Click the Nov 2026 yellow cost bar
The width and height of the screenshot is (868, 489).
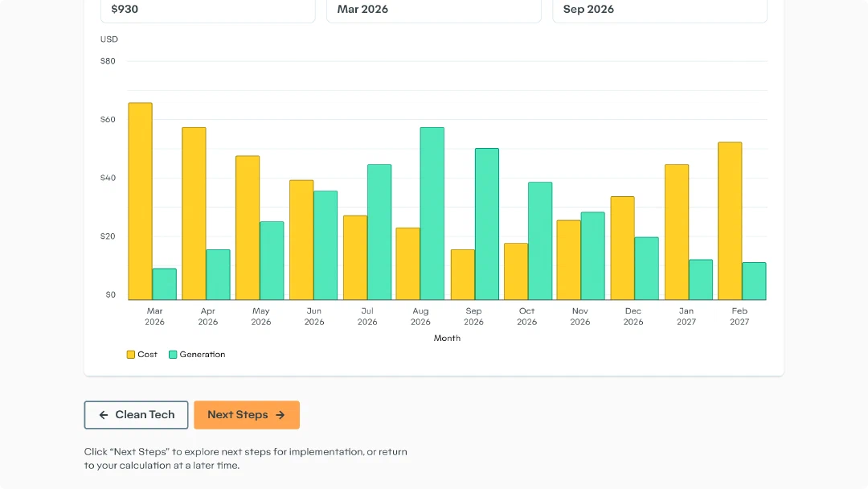coord(568,261)
